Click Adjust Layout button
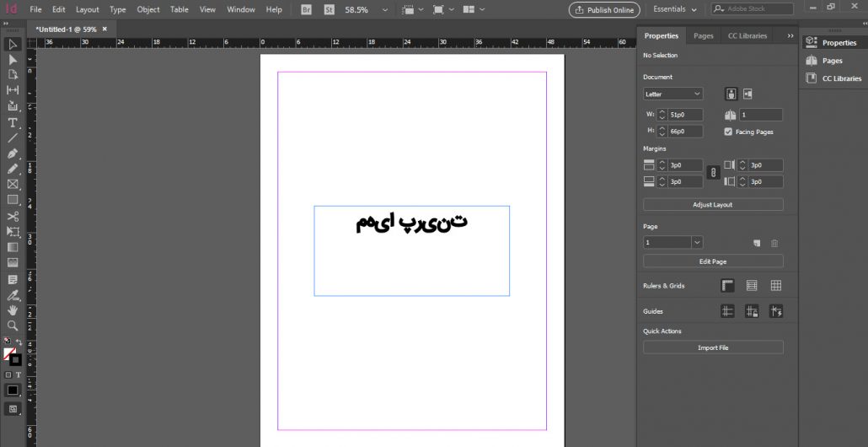The width and height of the screenshot is (868, 447). [713, 205]
